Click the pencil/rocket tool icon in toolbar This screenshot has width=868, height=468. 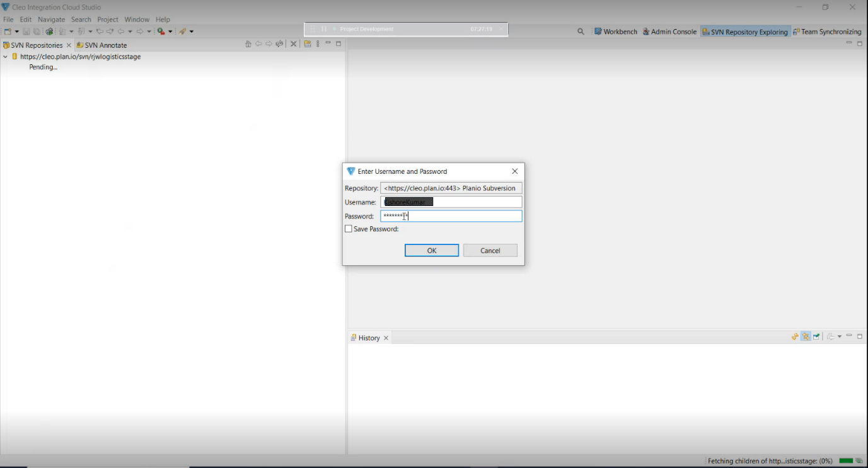182,31
